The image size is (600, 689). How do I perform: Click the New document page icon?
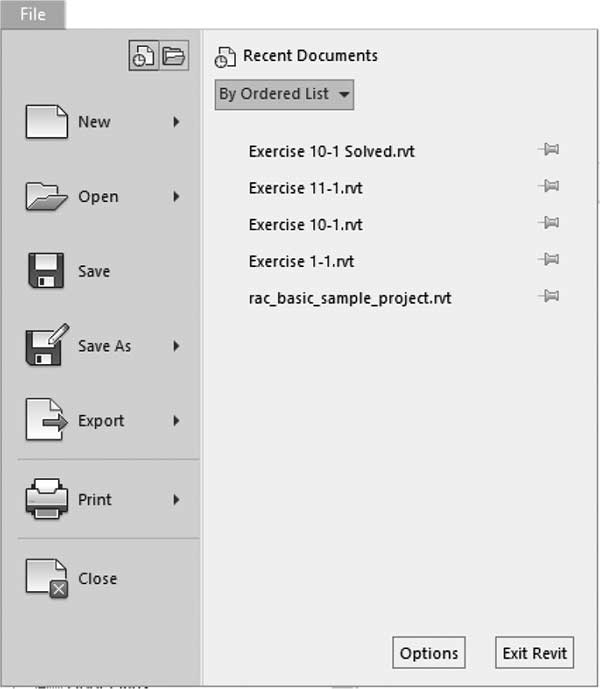click(47, 122)
